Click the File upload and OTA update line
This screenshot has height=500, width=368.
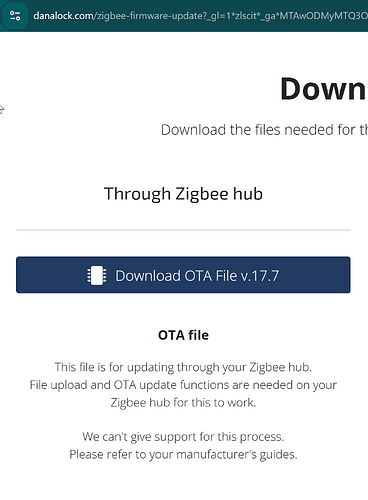click(x=183, y=385)
